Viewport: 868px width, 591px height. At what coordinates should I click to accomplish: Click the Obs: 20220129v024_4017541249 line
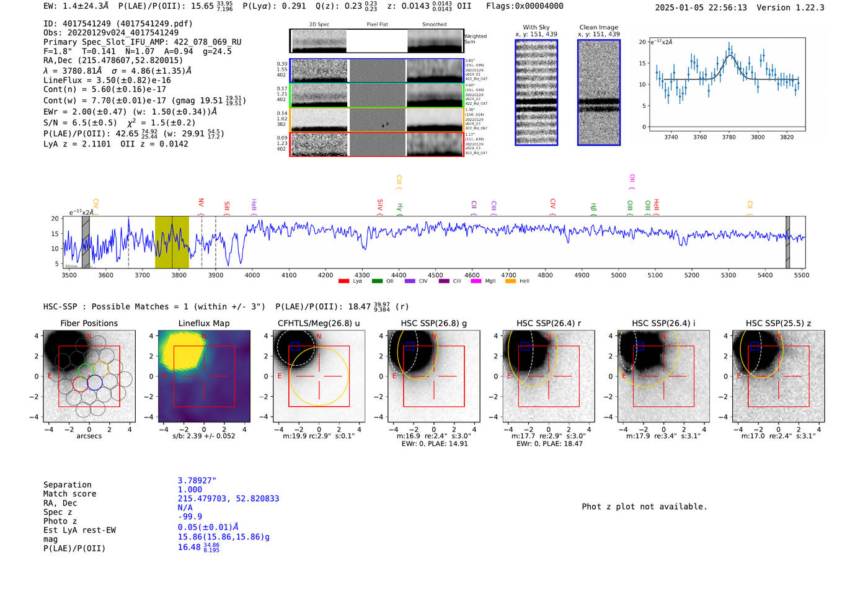111,33
